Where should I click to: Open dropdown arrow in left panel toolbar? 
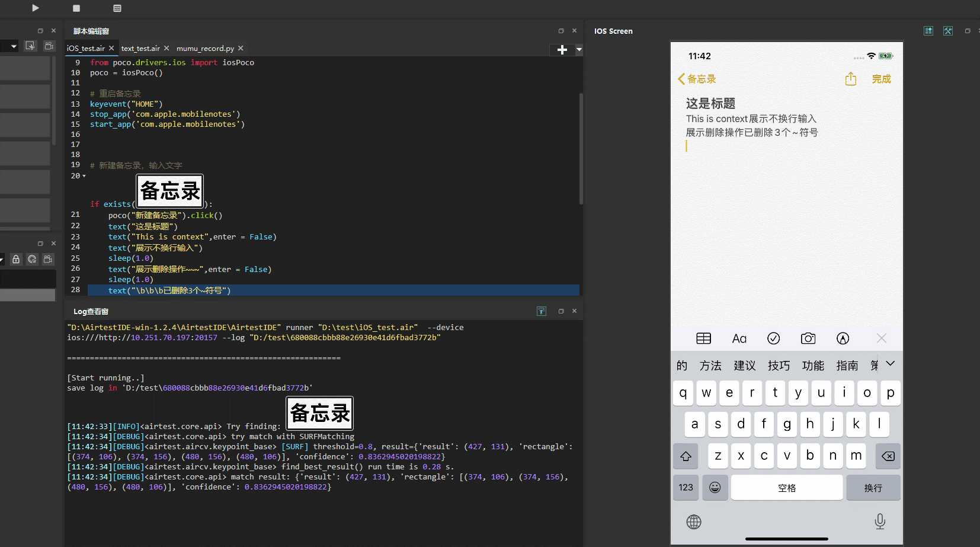pos(14,46)
